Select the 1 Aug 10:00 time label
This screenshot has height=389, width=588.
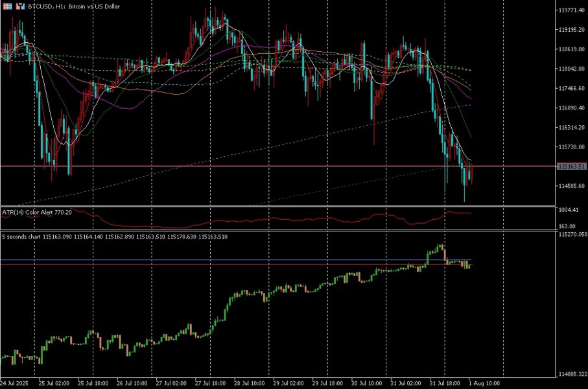[x=484, y=383]
